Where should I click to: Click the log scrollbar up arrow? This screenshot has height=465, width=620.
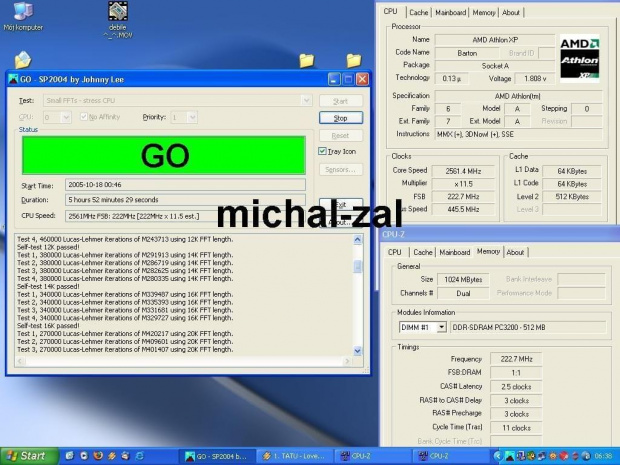(357, 240)
